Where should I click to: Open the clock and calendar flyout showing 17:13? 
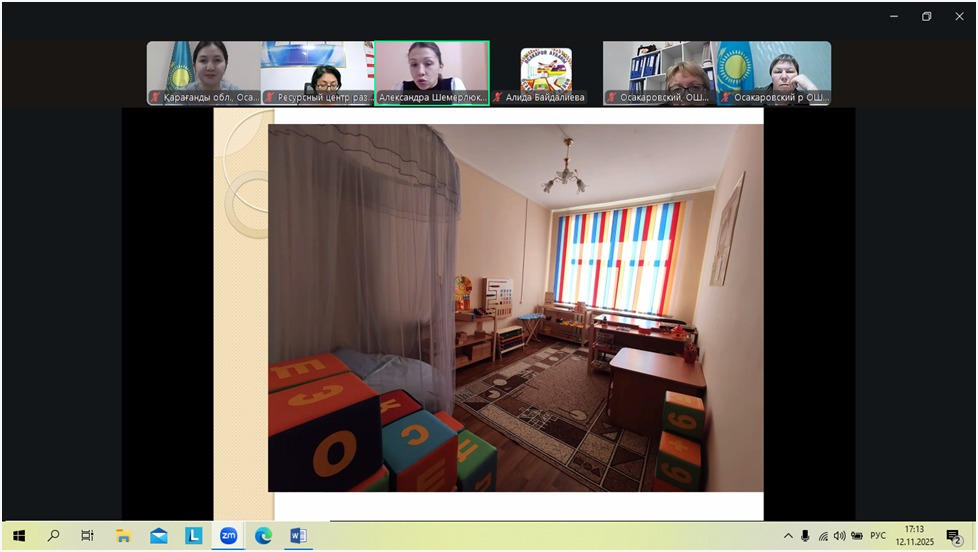click(914, 535)
